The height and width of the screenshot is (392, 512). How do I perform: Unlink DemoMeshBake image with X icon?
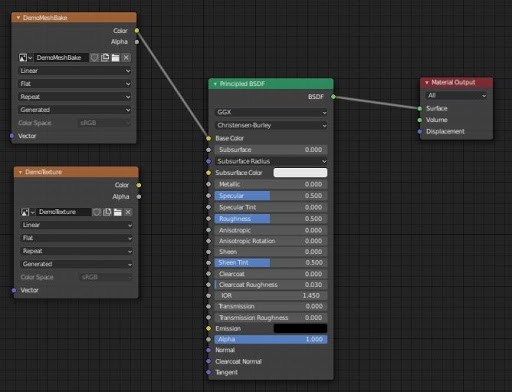coord(126,58)
